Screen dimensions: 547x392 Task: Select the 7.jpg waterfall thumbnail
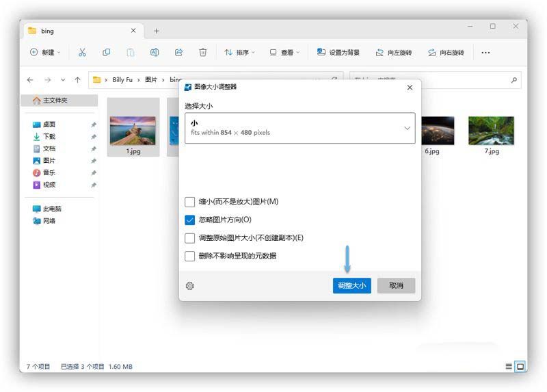491,131
